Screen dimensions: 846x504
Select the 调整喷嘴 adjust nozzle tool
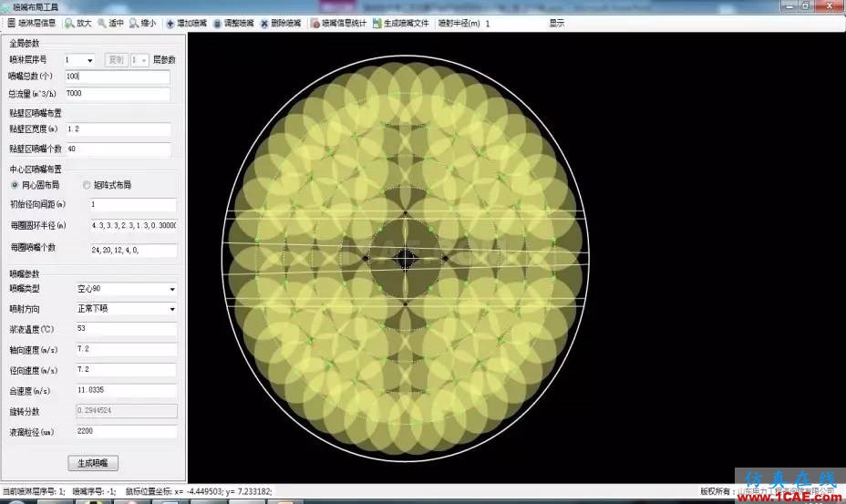click(233, 23)
